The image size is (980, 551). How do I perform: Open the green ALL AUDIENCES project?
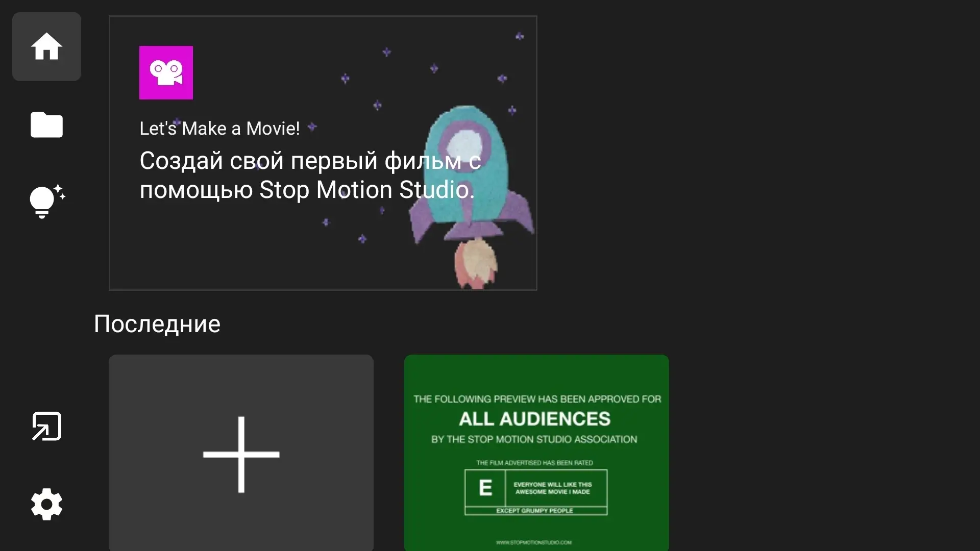point(536,418)
